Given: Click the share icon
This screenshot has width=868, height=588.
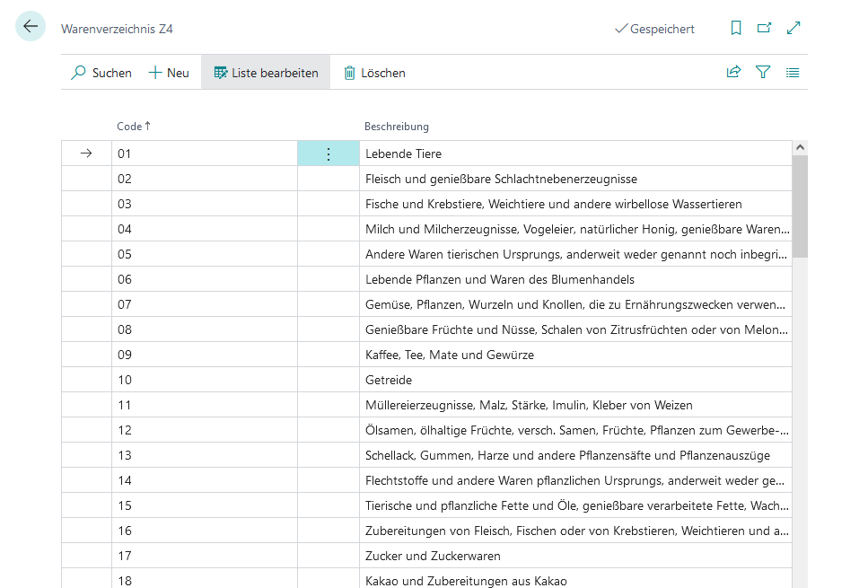Looking at the screenshot, I should (733, 73).
